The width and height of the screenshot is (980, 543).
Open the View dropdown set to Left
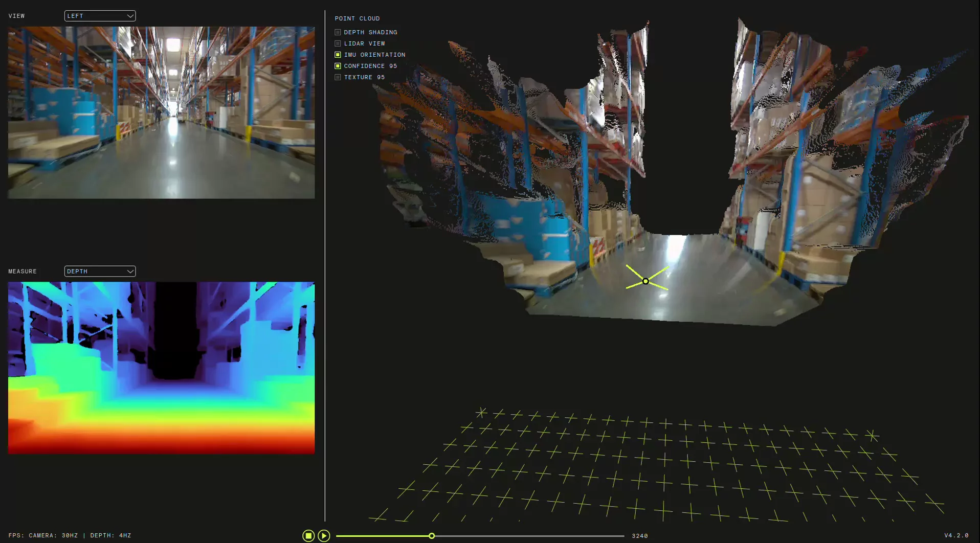100,16
